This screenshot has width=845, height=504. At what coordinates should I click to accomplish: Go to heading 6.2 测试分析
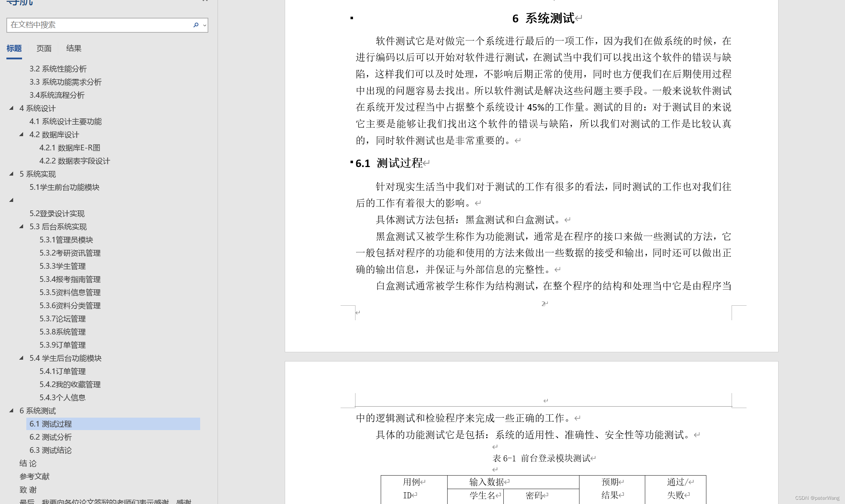coord(50,437)
